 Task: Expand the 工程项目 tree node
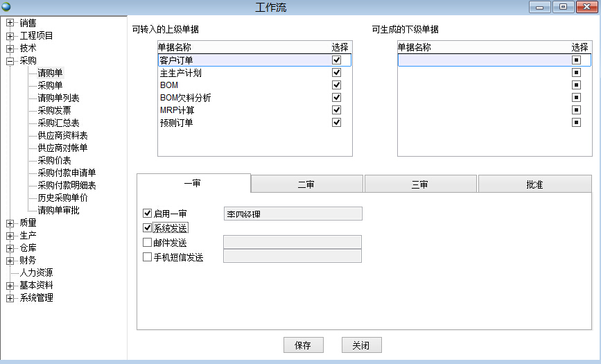[x=10, y=35]
